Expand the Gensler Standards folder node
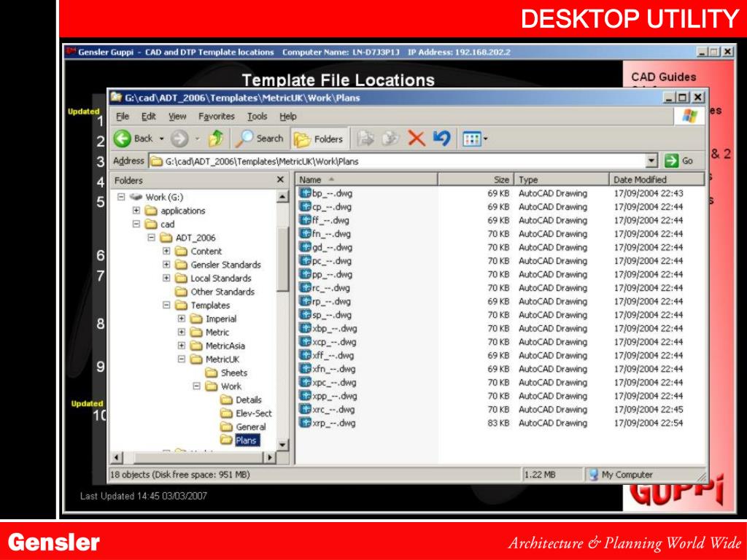Screen dimensions: 747x560 click(166, 264)
